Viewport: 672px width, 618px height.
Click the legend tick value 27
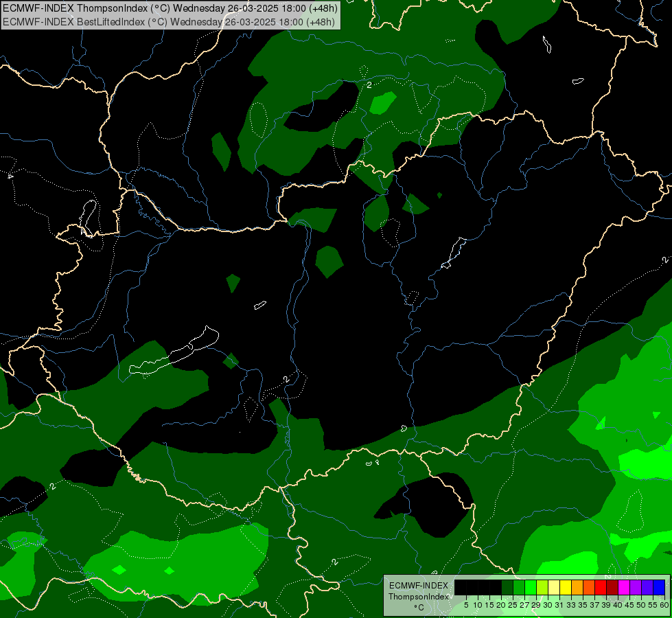coord(524,605)
